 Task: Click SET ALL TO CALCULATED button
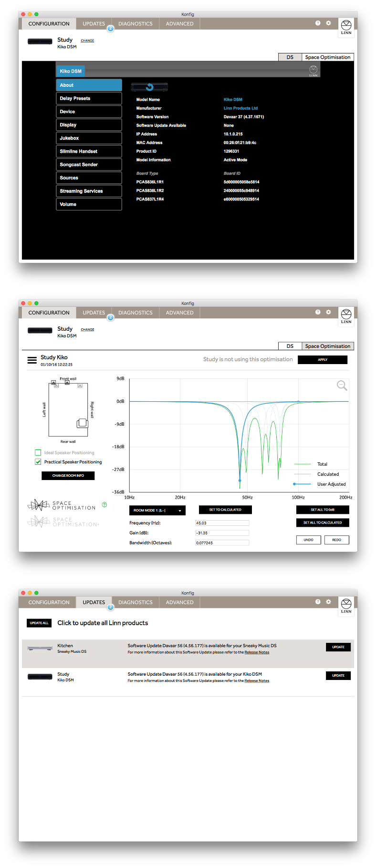point(323,523)
